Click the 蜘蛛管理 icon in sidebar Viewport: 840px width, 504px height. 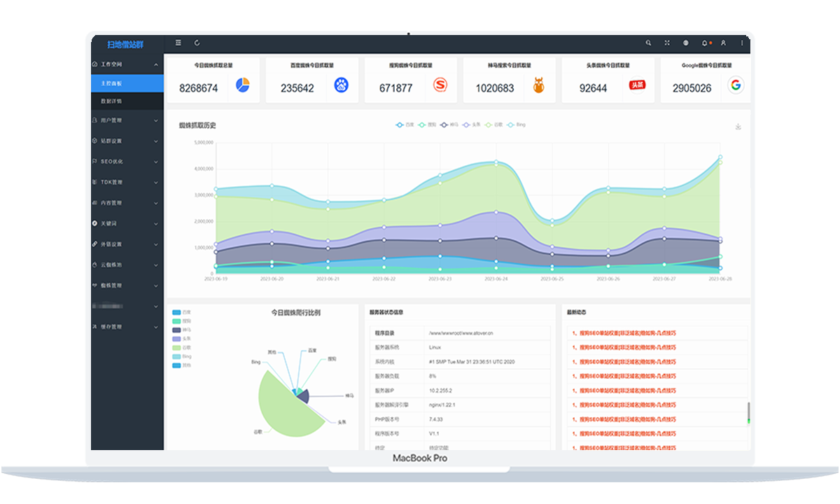tap(95, 286)
